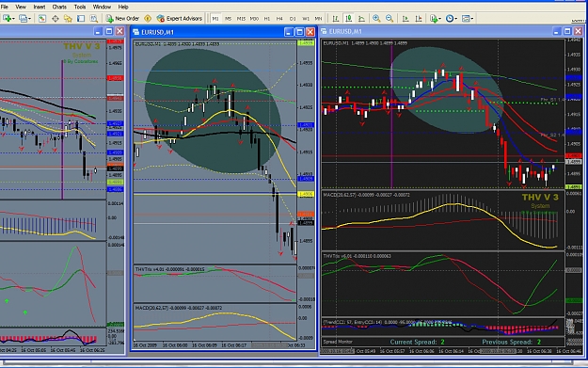Click the chart icon in right window title
Viewport: 588px width, 368px height.
pos(324,31)
